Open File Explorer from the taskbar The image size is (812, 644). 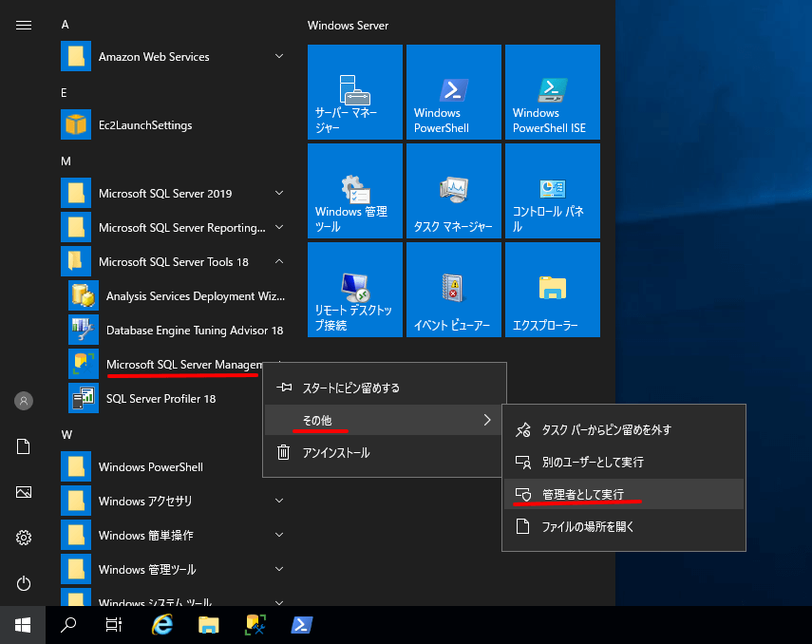point(208,625)
